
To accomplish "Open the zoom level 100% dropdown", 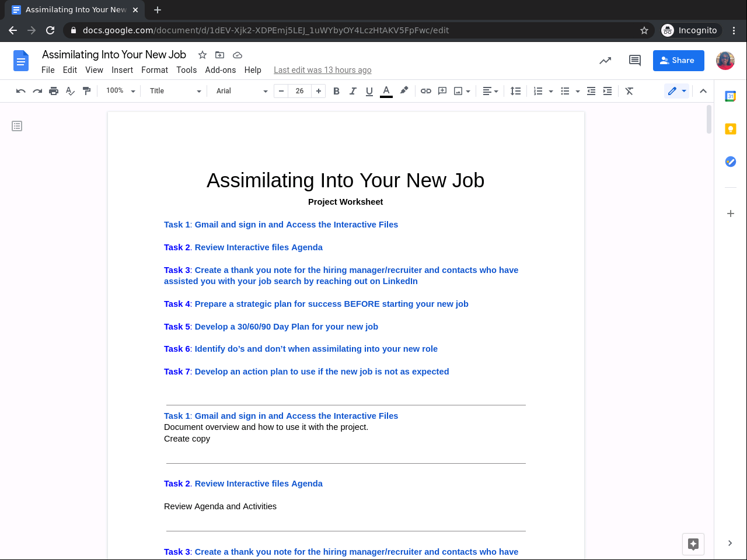I will (120, 91).
